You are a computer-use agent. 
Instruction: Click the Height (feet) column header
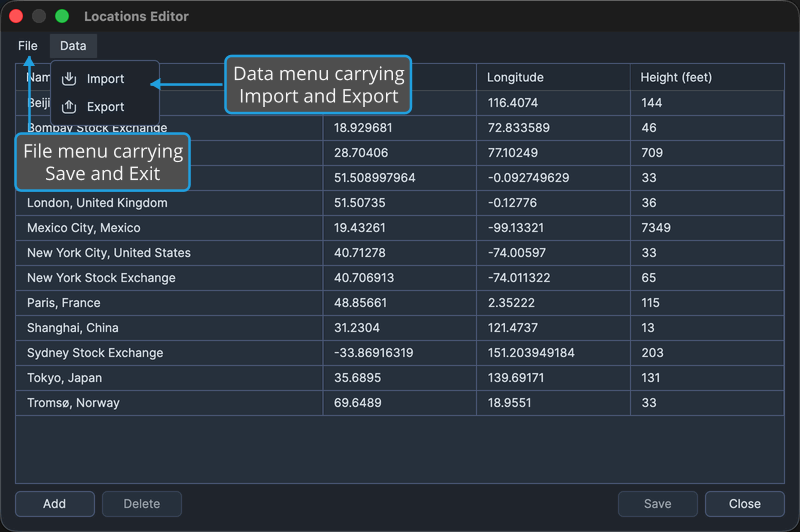[x=707, y=78]
